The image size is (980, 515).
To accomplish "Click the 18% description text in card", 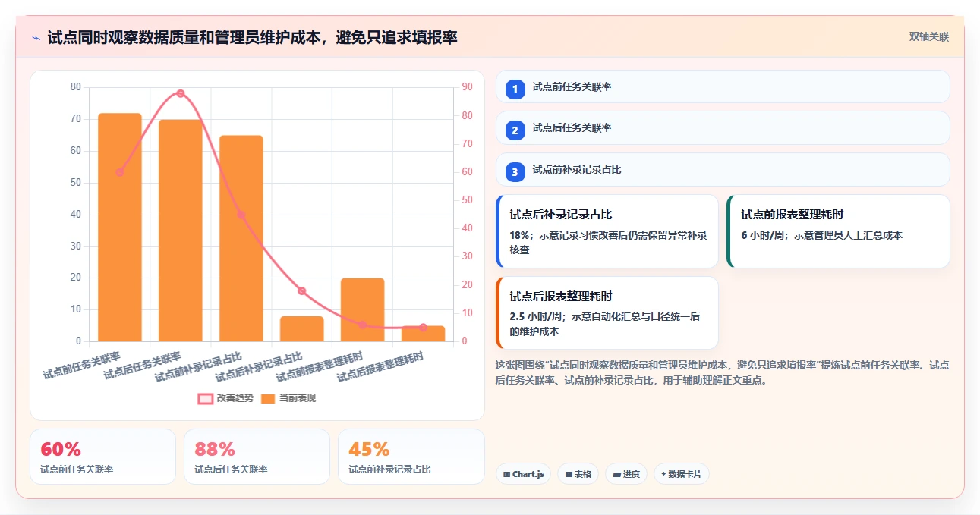I will [x=608, y=242].
